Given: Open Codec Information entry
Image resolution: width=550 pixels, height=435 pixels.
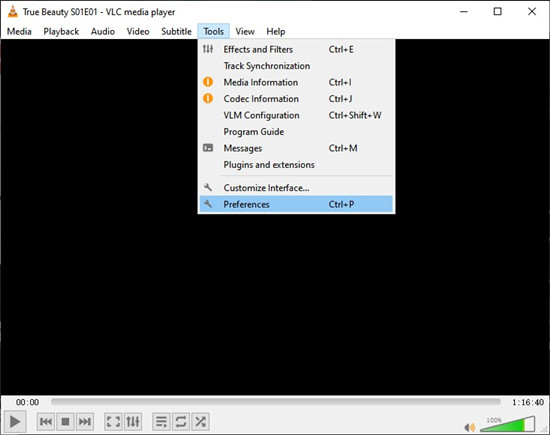Looking at the screenshot, I should click(296, 99).
